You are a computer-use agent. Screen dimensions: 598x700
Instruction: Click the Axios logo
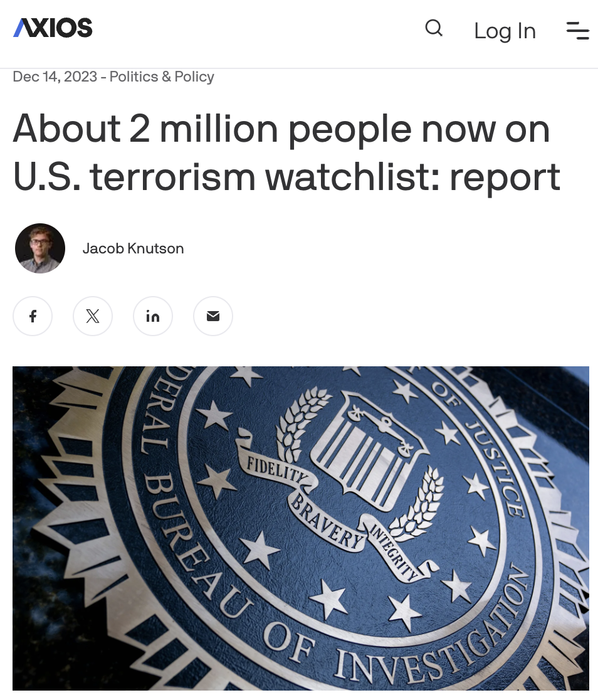(x=53, y=28)
